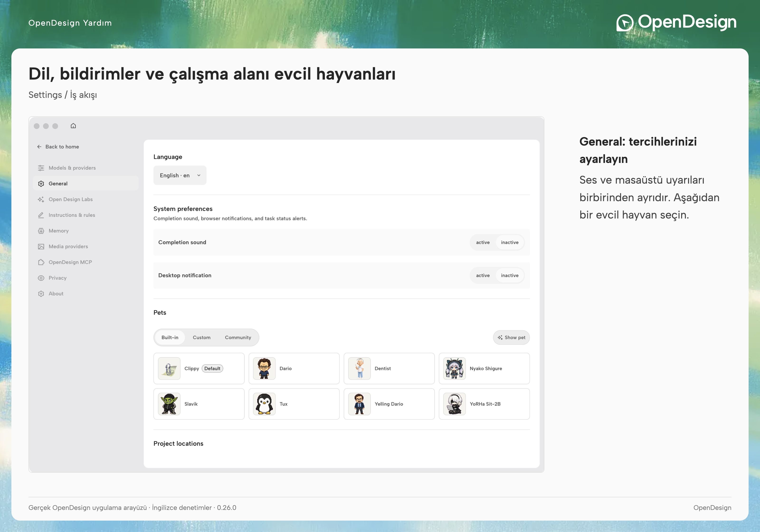Open OpenDesign MCP section
Viewport: 760px width, 532px height.
click(86, 262)
